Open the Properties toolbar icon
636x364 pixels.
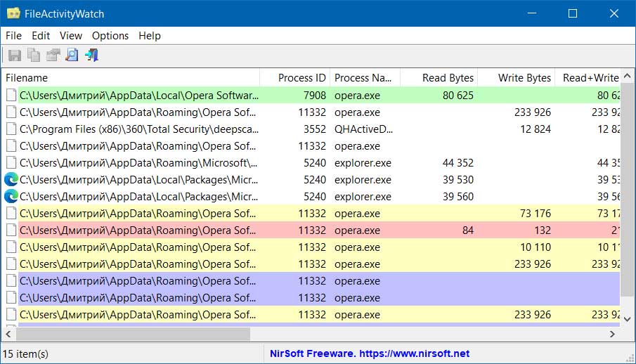tap(53, 56)
